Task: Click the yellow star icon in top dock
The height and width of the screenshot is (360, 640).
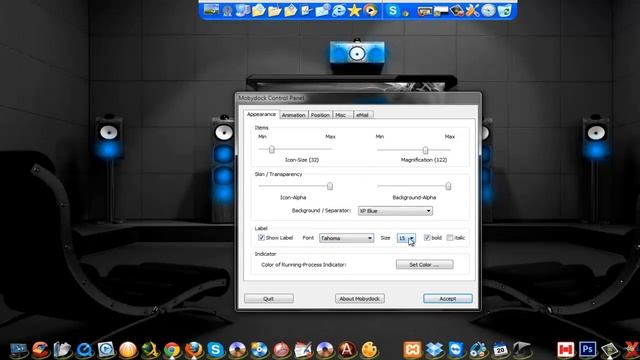Action: tap(354, 11)
